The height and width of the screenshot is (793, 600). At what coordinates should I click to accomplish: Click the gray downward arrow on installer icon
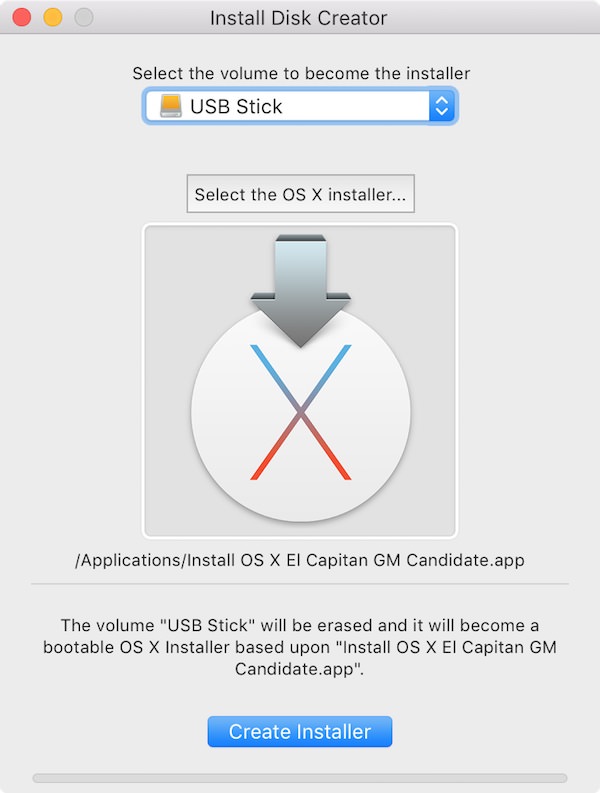(x=301, y=291)
